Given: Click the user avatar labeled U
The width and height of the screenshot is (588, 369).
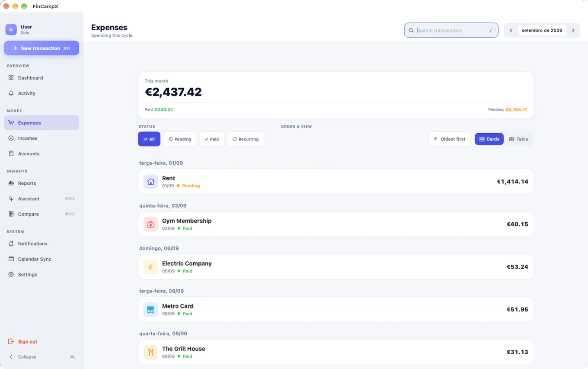Looking at the screenshot, I should [11, 29].
